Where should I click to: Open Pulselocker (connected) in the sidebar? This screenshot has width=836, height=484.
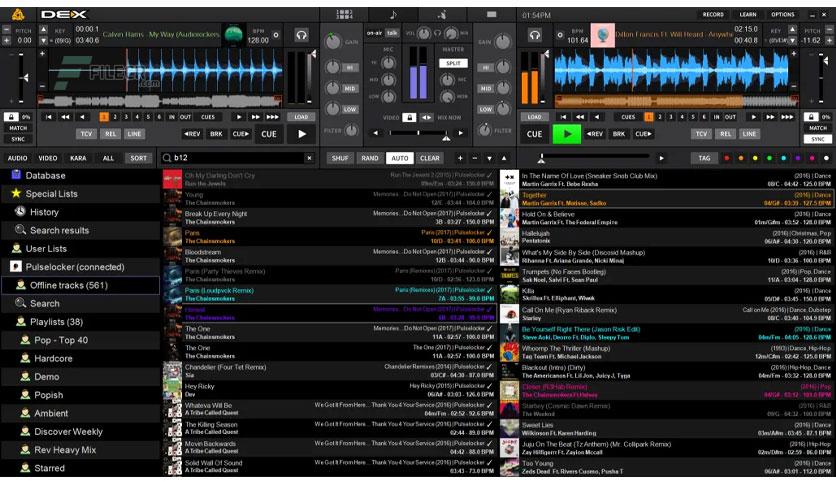pos(75,267)
